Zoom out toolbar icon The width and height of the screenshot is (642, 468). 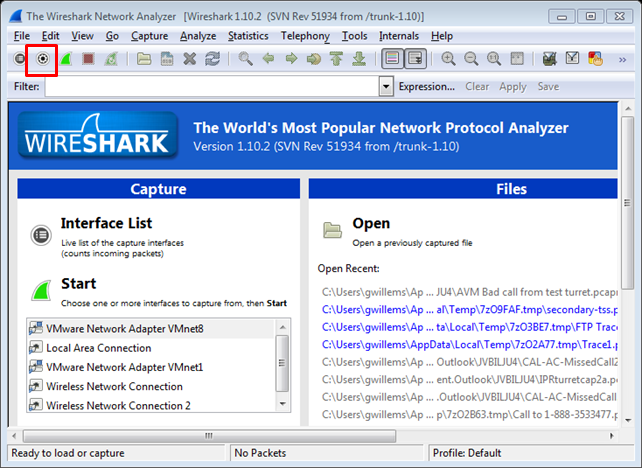tap(471, 59)
